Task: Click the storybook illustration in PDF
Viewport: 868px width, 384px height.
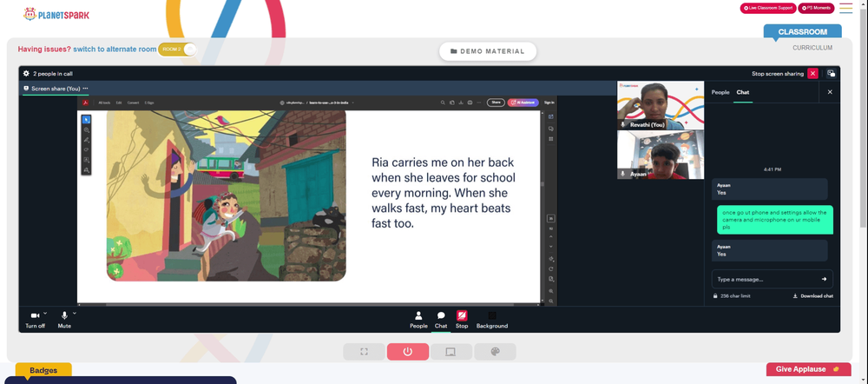Action: point(226,195)
